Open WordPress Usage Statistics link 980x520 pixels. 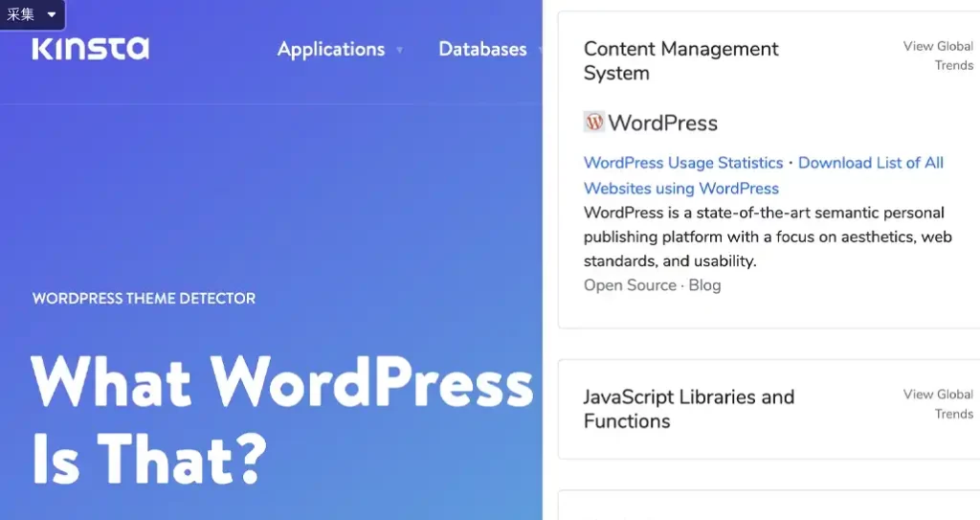pyautogui.click(x=683, y=163)
